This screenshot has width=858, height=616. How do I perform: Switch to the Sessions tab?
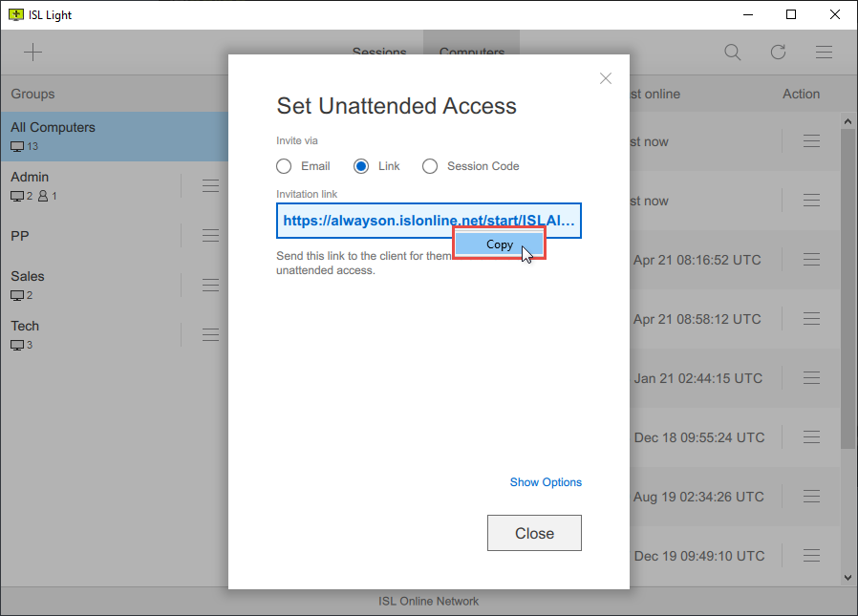click(379, 53)
